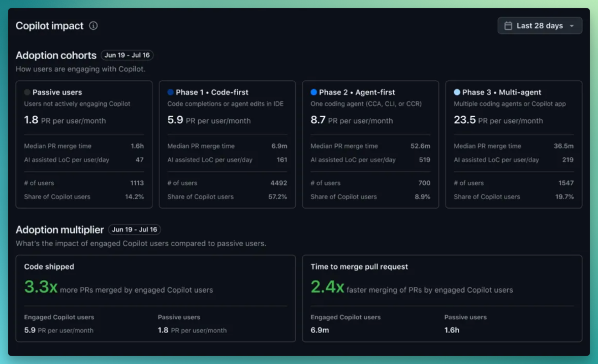This screenshot has width=598, height=364.
Task: Click the Adoption cohorts Jun 19 - Jul 16 badge
Action: 127,55
